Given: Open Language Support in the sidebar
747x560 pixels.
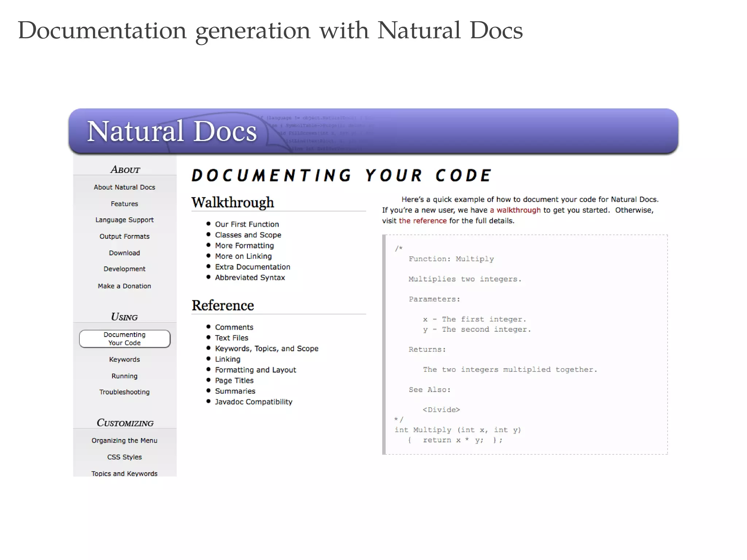Looking at the screenshot, I should (124, 220).
